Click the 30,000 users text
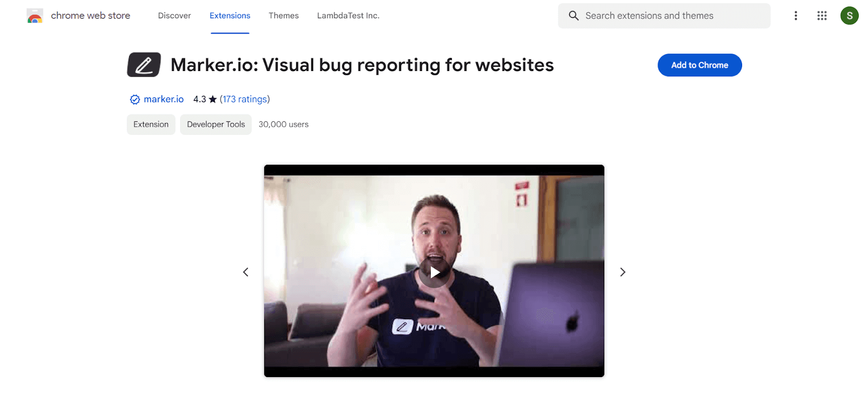Screen dimensions: 868x395 (284, 125)
